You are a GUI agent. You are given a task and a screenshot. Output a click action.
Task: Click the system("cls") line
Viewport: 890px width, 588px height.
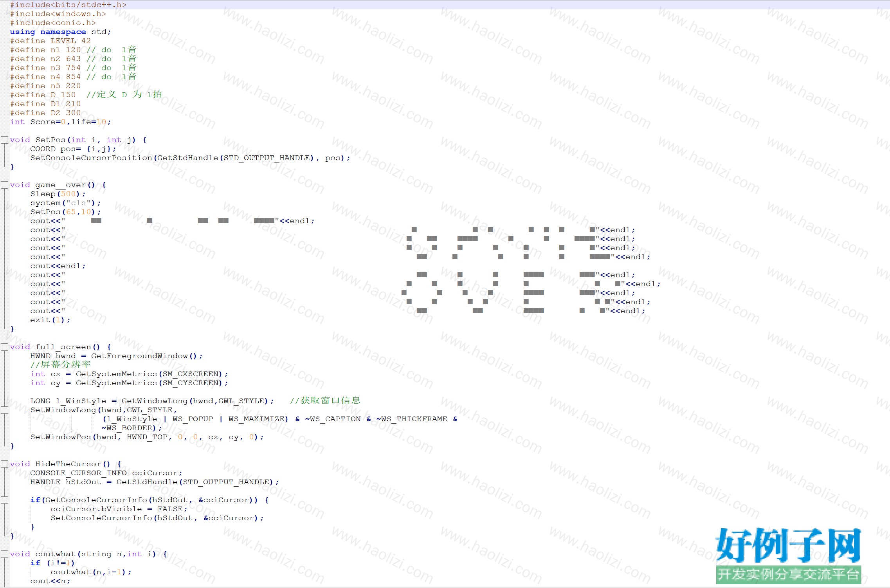[x=65, y=203]
